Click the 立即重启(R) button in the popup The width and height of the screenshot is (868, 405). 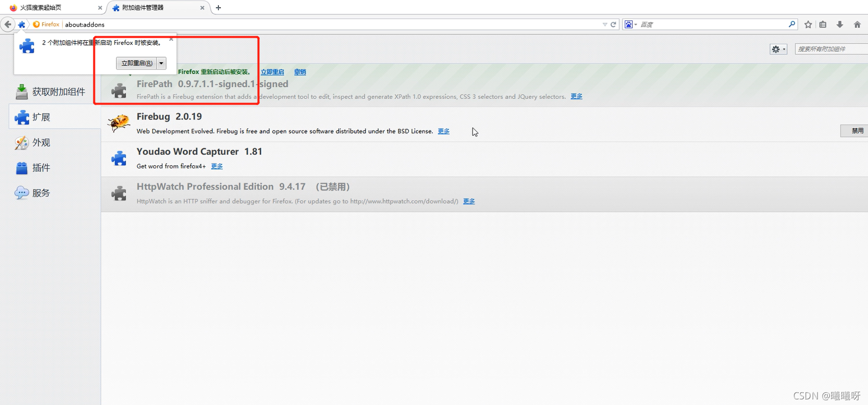coord(137,63)
